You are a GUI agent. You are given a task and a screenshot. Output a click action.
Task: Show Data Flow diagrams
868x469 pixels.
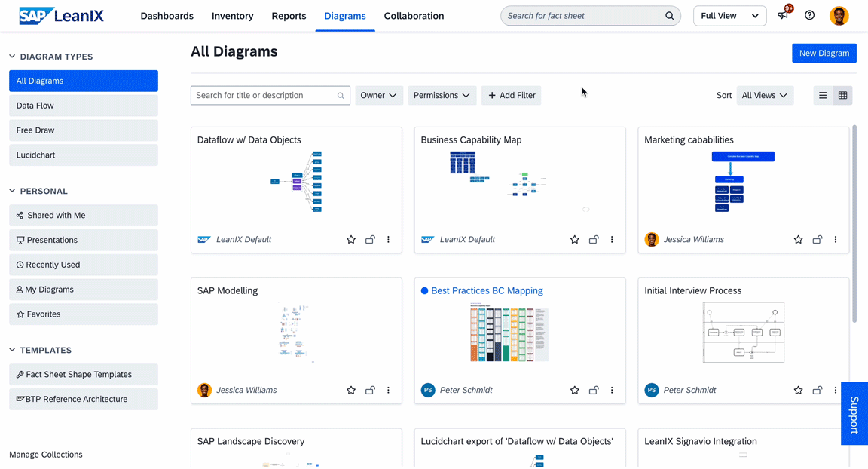click(84, 106)
